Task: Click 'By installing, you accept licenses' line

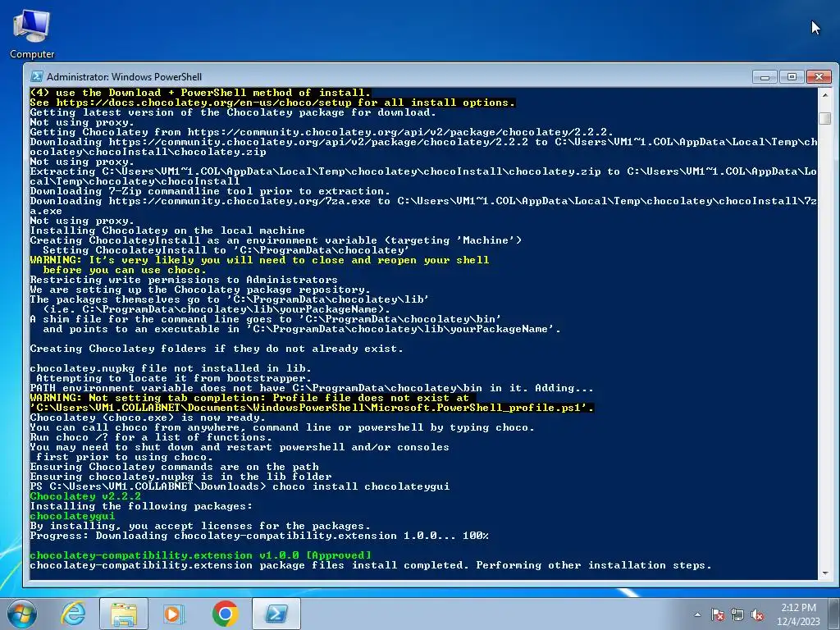Action: pos(200,526)
